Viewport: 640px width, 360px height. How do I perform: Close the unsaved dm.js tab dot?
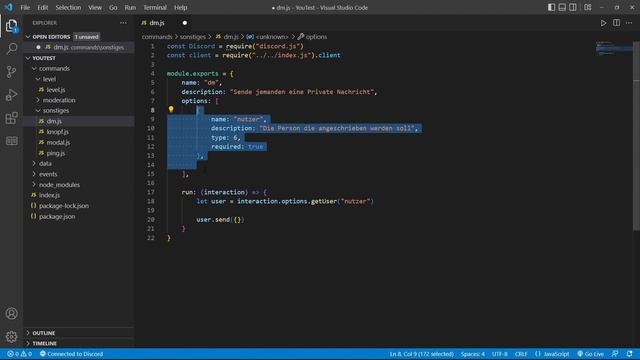pyautogui.click(x=185, y=23)
